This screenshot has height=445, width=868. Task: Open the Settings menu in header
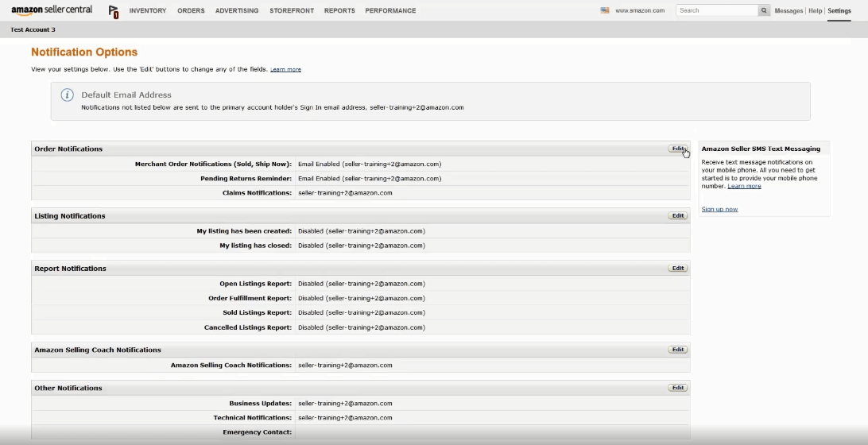(x=839, y=11)
